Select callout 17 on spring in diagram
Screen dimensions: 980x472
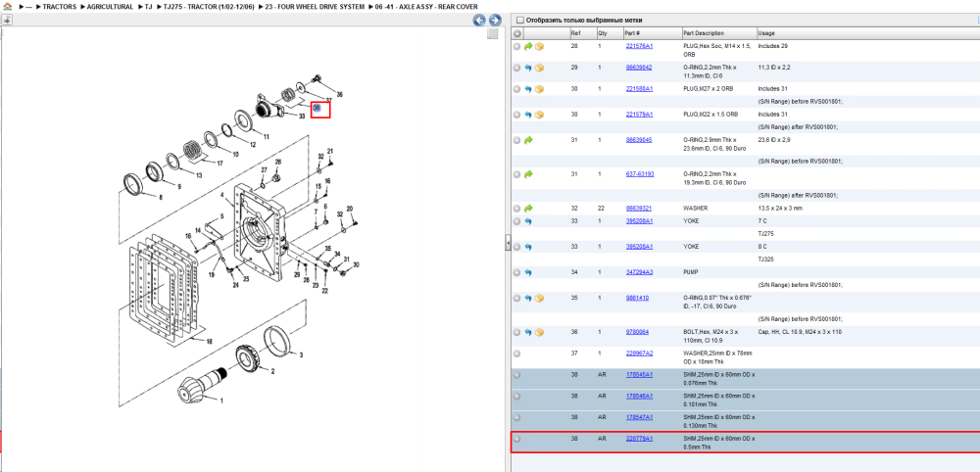(x=220, y=164)
